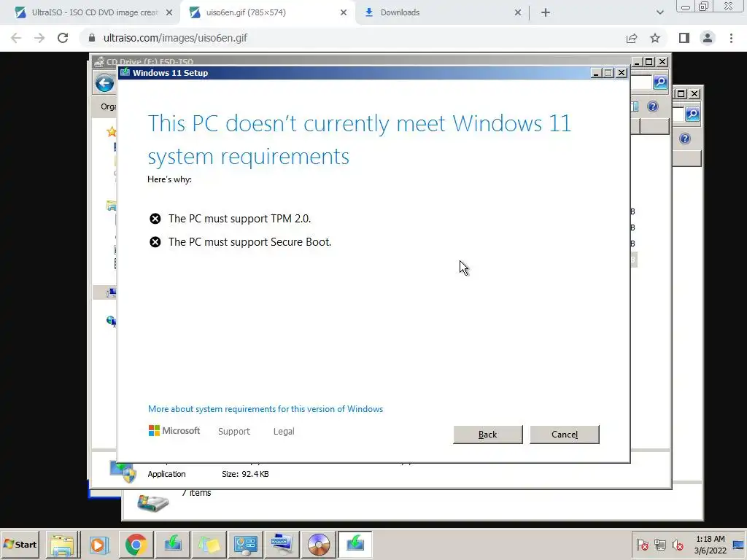Open the Chrome profile avatar menu

[x=708, y=38]
